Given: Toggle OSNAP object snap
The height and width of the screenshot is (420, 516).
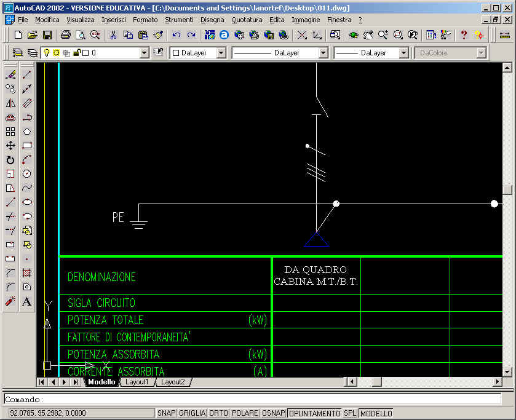Looking at the screenshot, I should pyautogui.click(x=274, y=413).
